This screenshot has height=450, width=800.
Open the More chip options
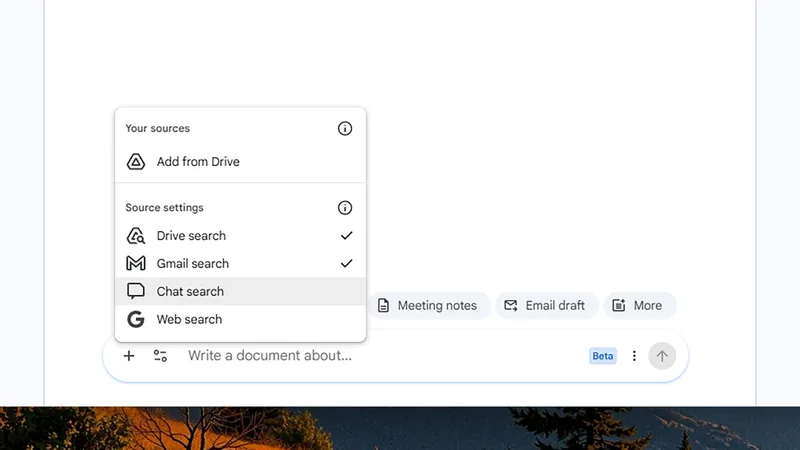[x=639, y=306]
